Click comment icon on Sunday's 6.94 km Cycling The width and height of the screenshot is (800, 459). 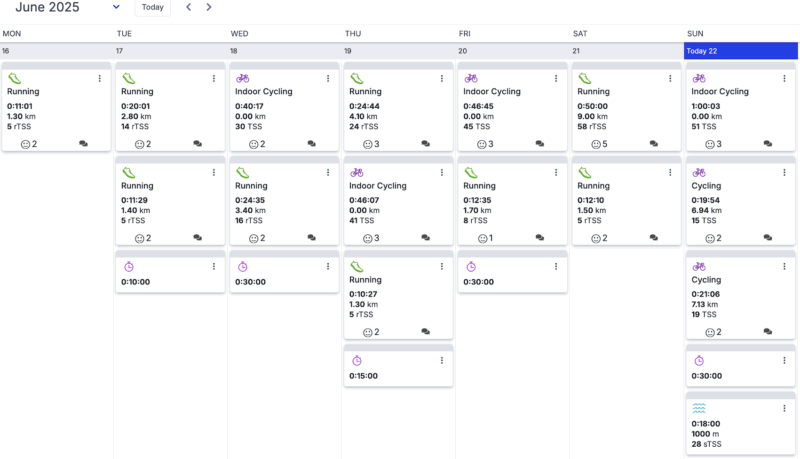768,238
